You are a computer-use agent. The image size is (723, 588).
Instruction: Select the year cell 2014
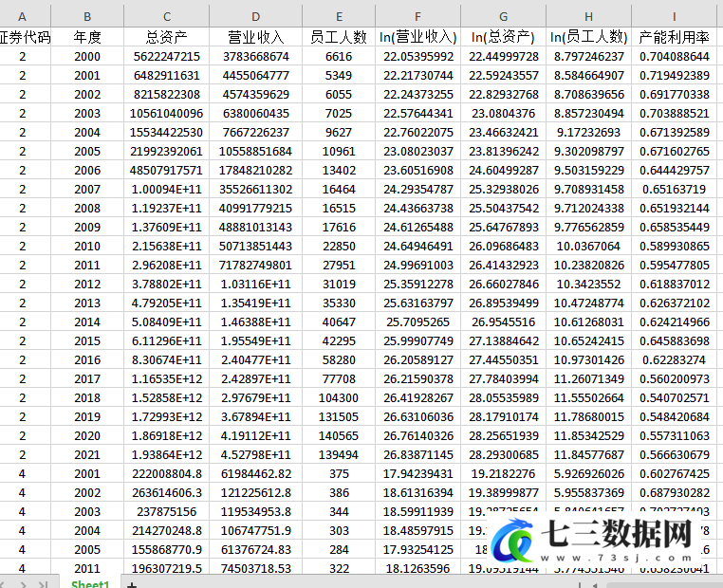click(x=87, y=322)
